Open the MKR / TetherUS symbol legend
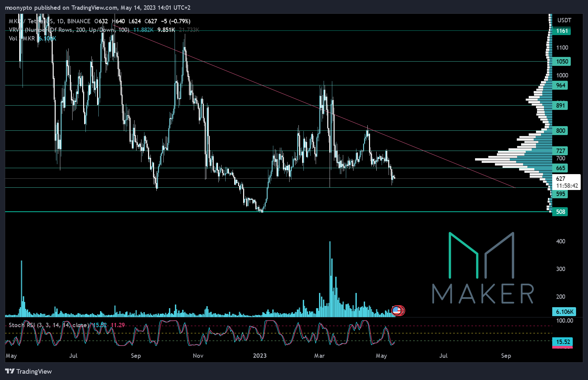The image size is (588, 380). point(50,21)
